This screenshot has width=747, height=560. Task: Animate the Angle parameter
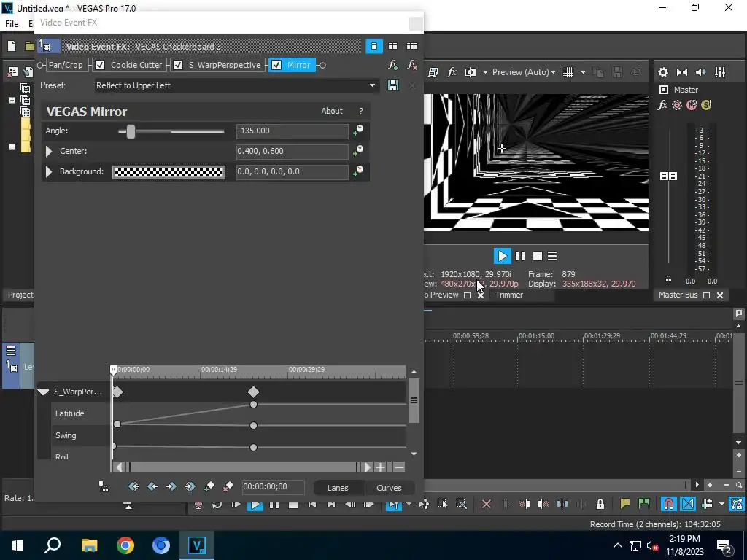(358, 131)
